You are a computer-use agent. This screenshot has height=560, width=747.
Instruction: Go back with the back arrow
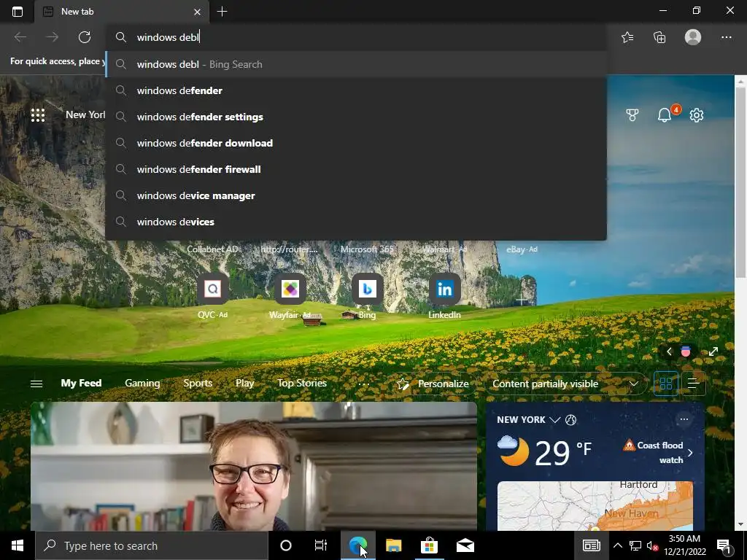tap(20, 37)
